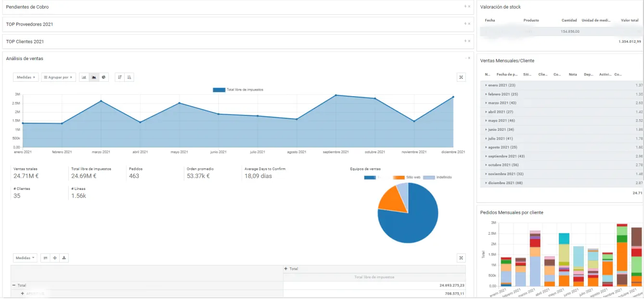Toggle Total libre de impuestos legend series
Image resolution: width=644 pixels, height=301 pixels.
point(238,90)
